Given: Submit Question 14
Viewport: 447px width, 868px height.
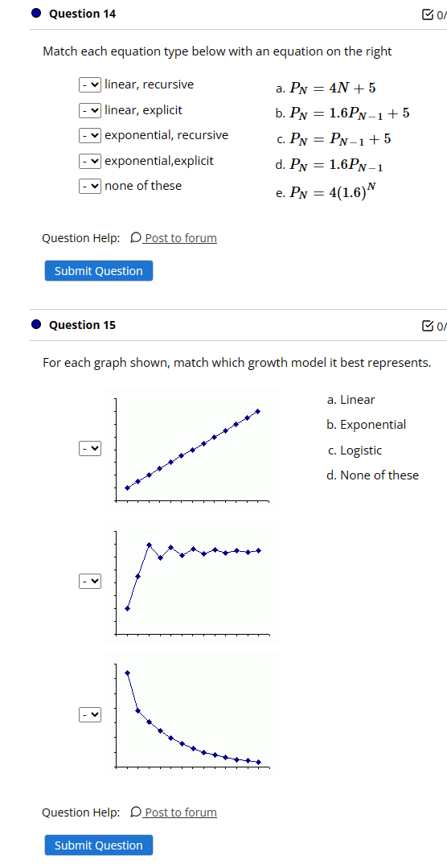Looking at the screenshot, I should (x=98, y=270).
